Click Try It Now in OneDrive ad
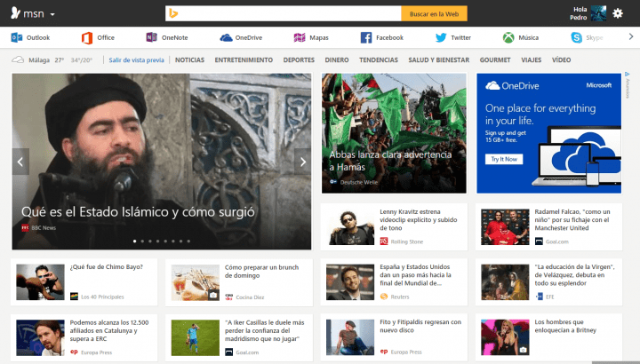Image resolution: width=640 pixels, height=364 pixels. (504, 159)
